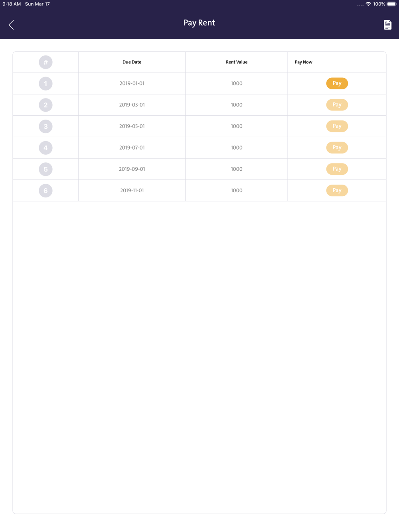The height and width of the screenshot is (532, 399).
Task: Select Pay for 2019-07-01 installment
Action: 337,148
